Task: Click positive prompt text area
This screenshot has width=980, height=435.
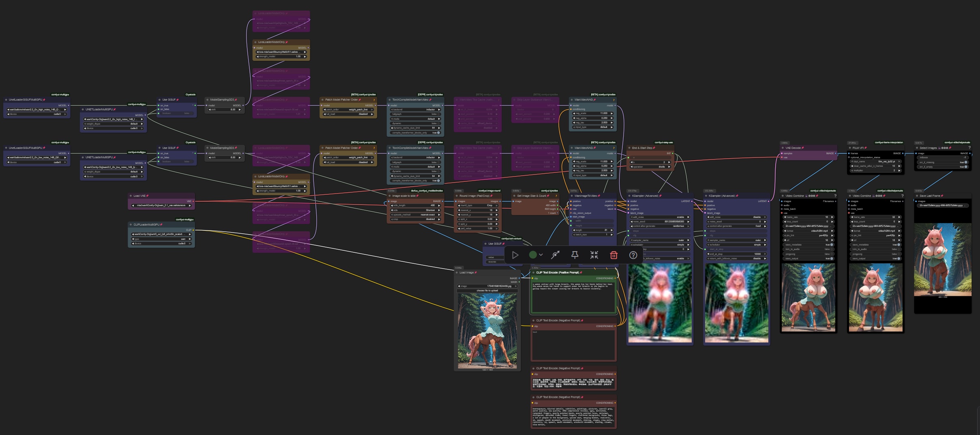Action: (573, 297)
